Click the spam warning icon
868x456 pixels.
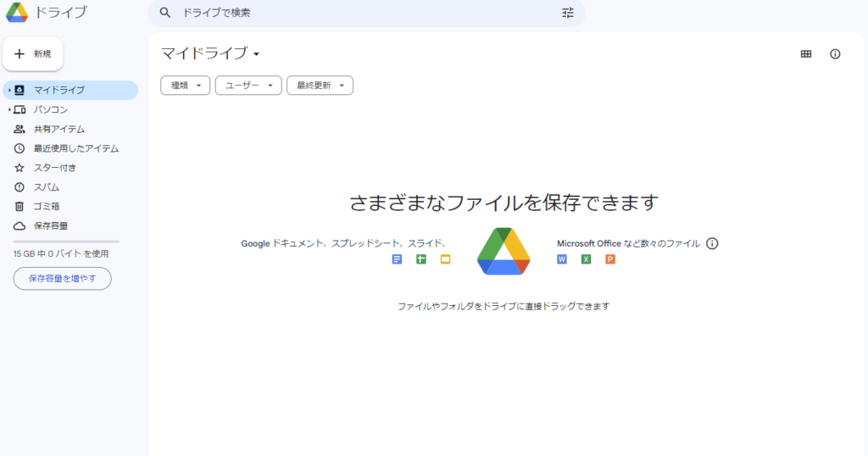pyautogui.click(x=19, y=187)
